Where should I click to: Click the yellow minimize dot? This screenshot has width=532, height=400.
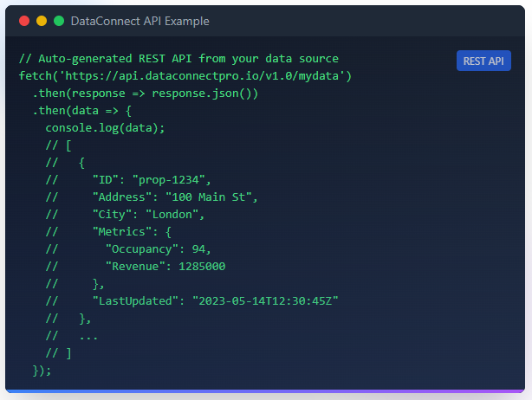coord(42,21)
